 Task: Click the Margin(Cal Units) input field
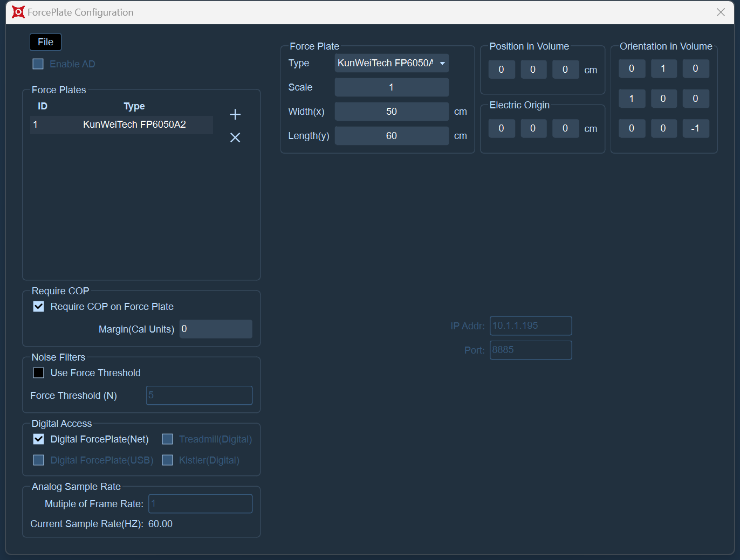pyautogui.click(x=216, y=329)
